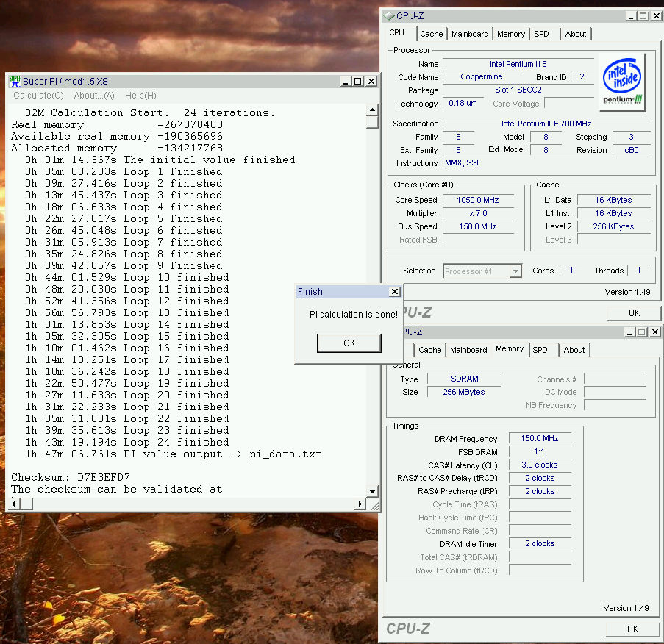Open the About tab in upper CPU-Z window
This screenshot has height=644, width=664.
[576, 34]
